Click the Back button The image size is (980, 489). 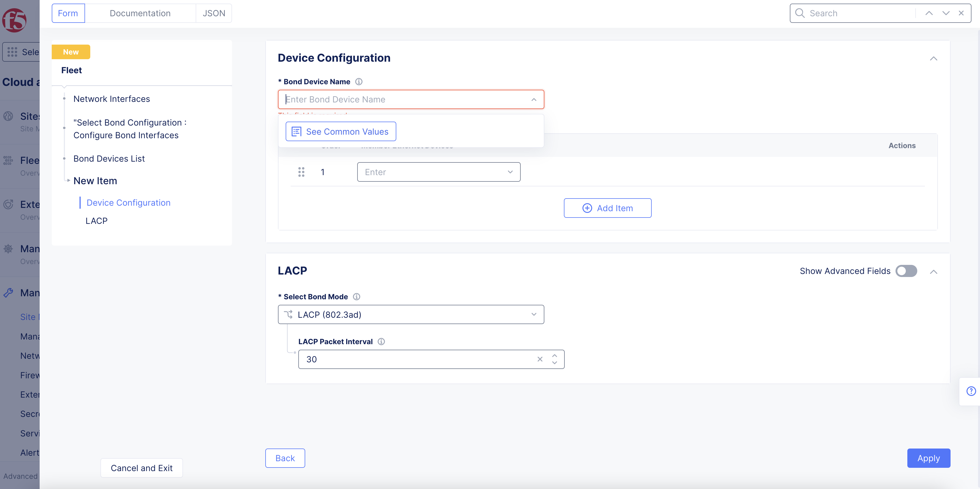point(285,458)
